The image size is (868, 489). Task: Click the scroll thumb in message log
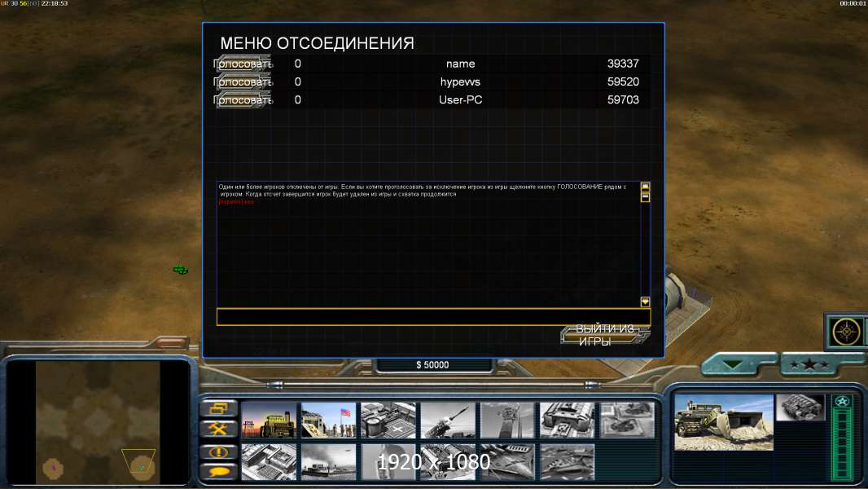(x=645, y=196)
